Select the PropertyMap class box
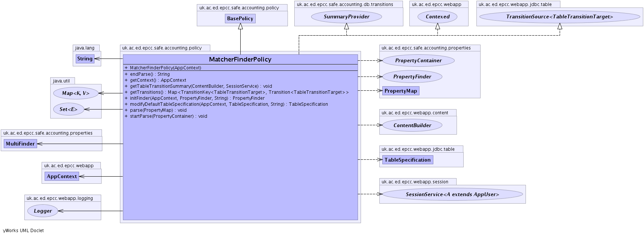 [x=400, y=91]
